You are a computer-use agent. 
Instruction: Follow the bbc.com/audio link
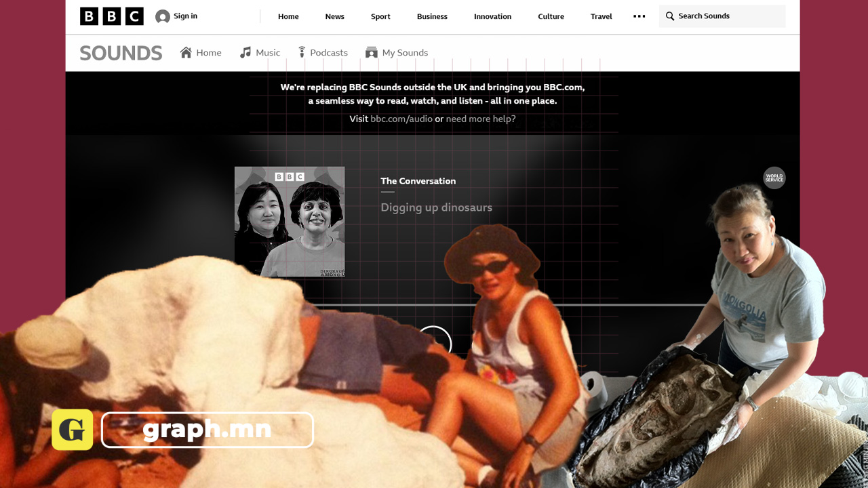point(401,119)
